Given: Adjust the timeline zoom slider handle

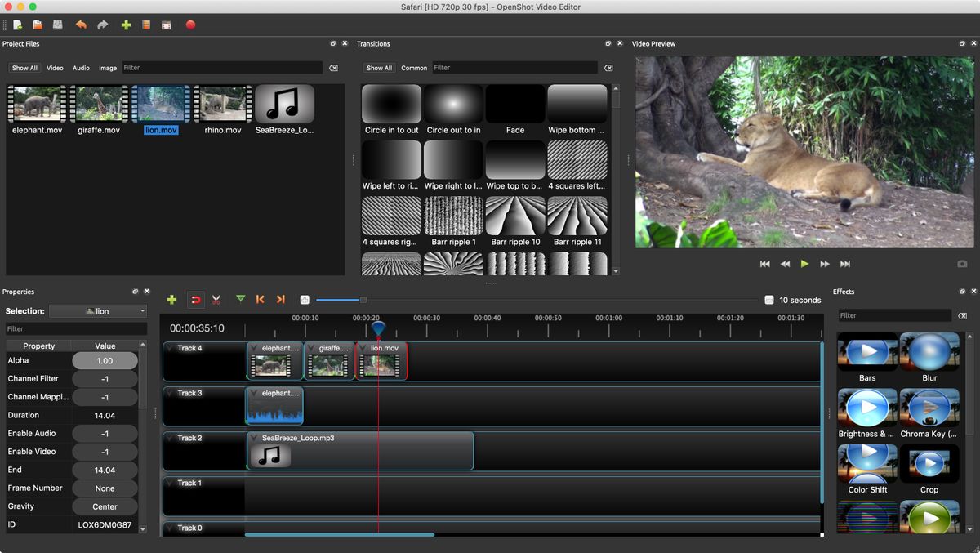Looking at the screenshot, I should pyautogui.click(x=363, y=300).
